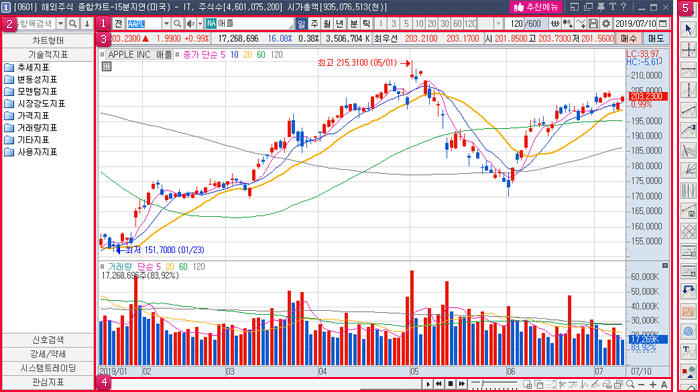The height and width of the screenshot is (392, 700).
Task: Click the indicator search magnifier in left panel
Action: point(73,23)
